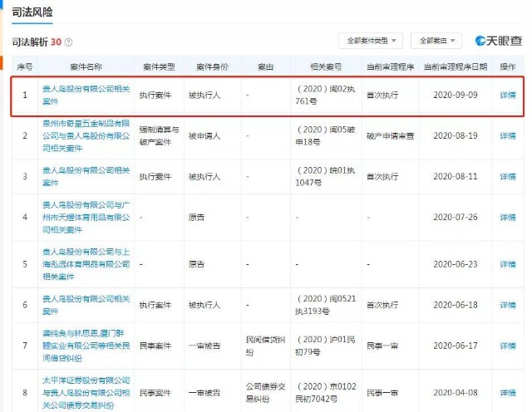Open case 1 贵人鸟股份有限公司相关案件 link
Viewport: 532px width, 412px height.
(x=86, y=95)
